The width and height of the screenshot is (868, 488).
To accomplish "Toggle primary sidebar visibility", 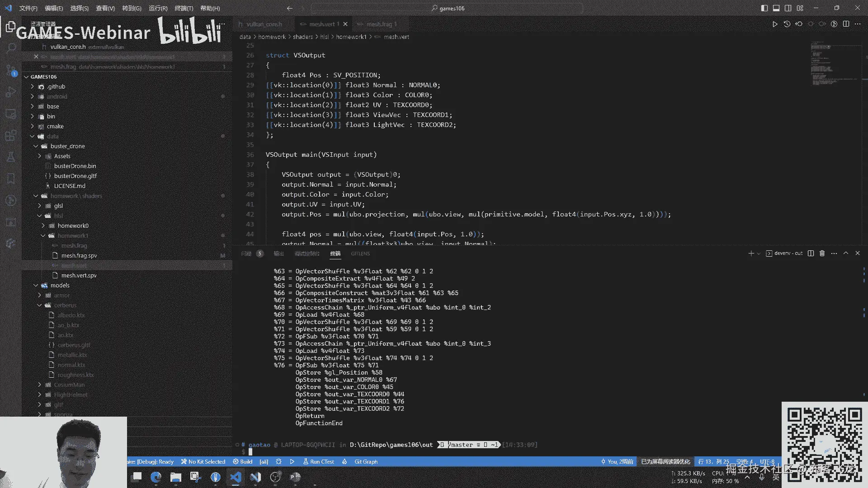I will coord(764,8).
